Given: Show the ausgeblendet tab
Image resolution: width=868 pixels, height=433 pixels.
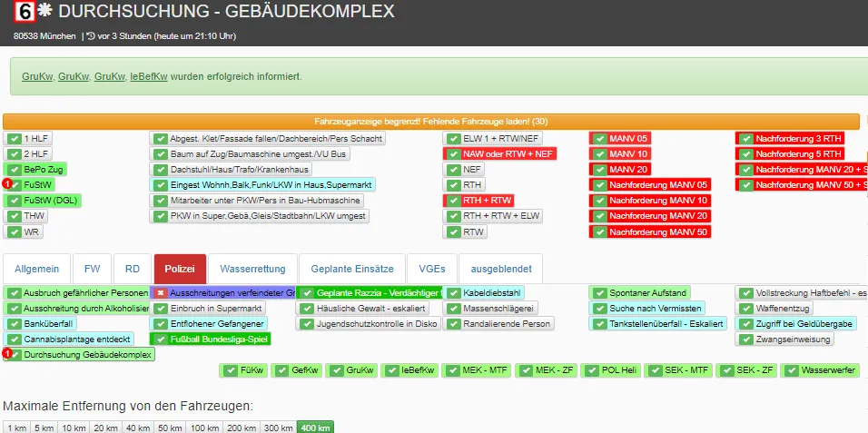Looking at the screenshot, I should coord(500,269).
